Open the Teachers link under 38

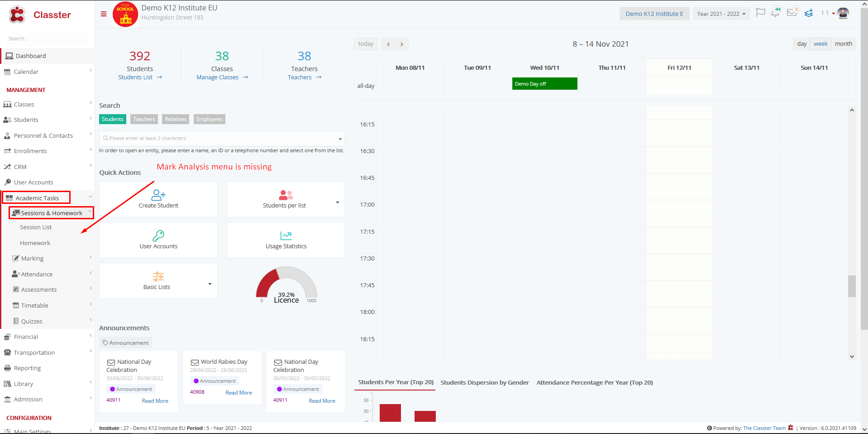(305, 77)
